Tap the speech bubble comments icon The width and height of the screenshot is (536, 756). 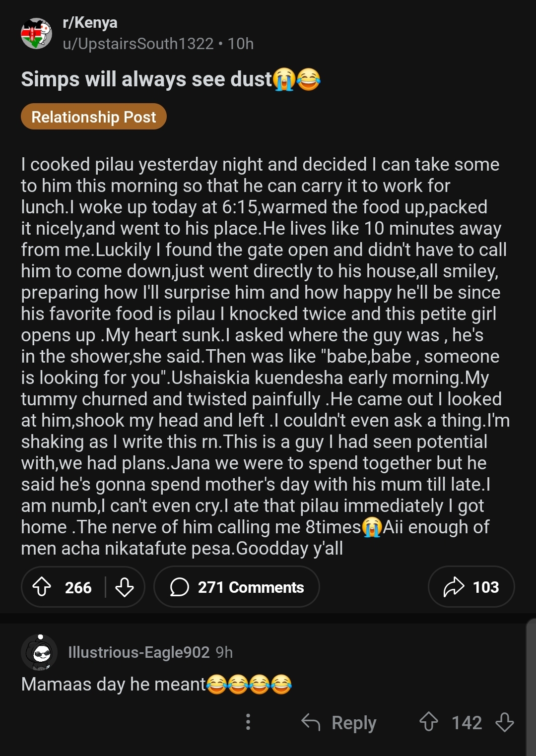[179, 587]
